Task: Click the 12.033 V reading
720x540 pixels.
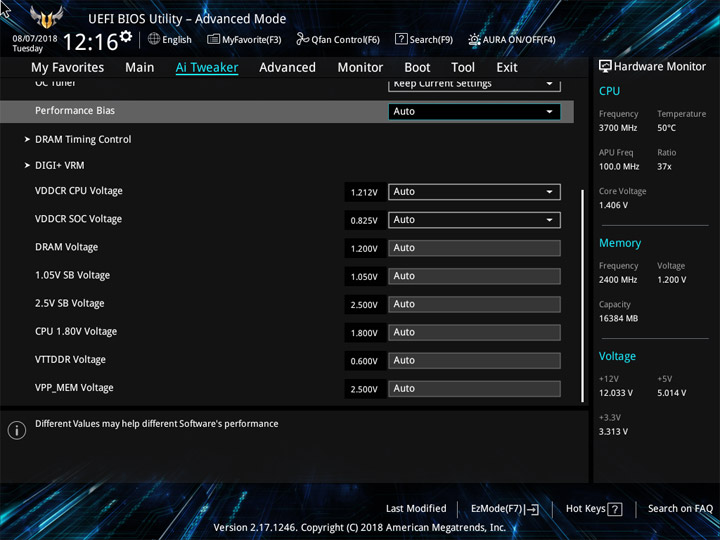Action: [616, 393]
